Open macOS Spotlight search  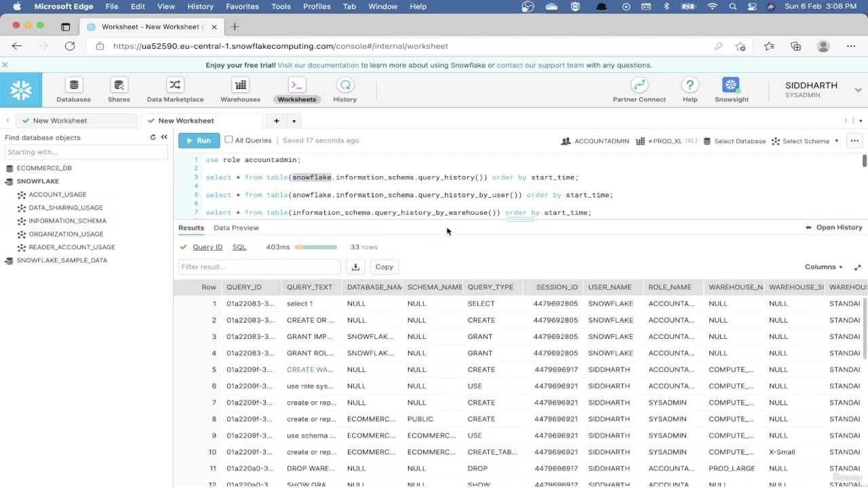pos(732,7)
